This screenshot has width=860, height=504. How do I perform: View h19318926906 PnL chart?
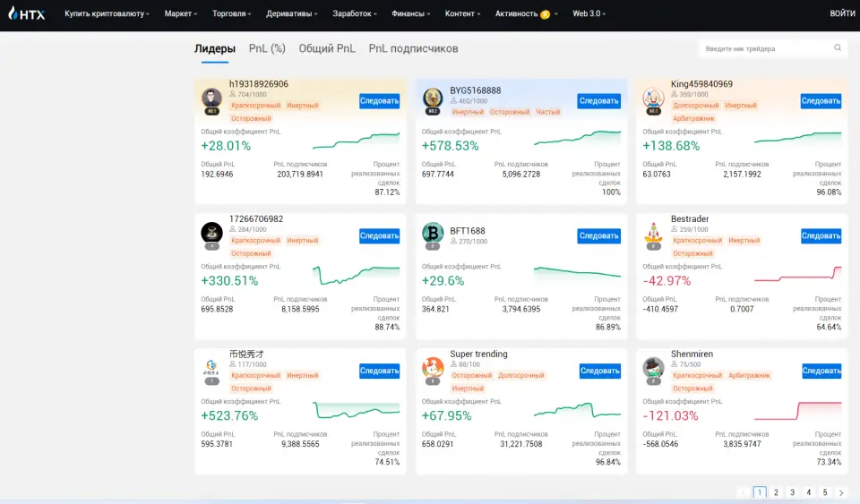(x=356, y=141)
